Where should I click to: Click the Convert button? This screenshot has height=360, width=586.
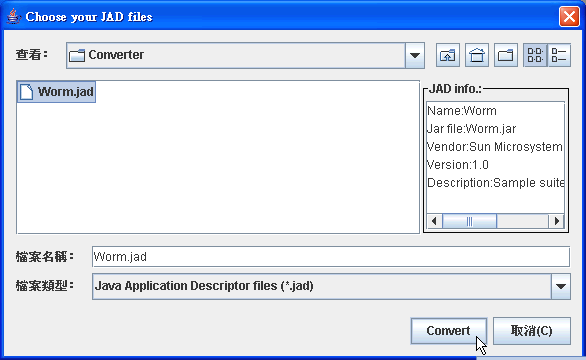point(448,331)
